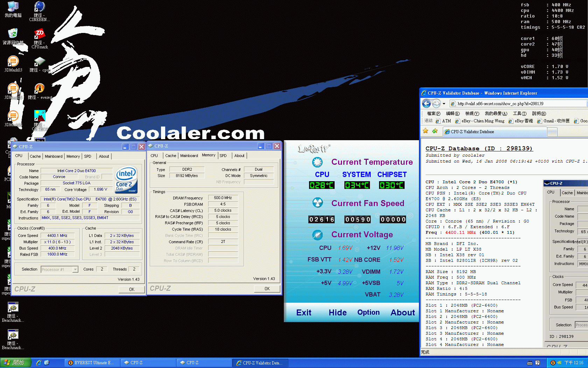This screenshot has height=368, width=588.
Task: Open the eBay - Chien Ming Wang link
Action: coord(479,121)
